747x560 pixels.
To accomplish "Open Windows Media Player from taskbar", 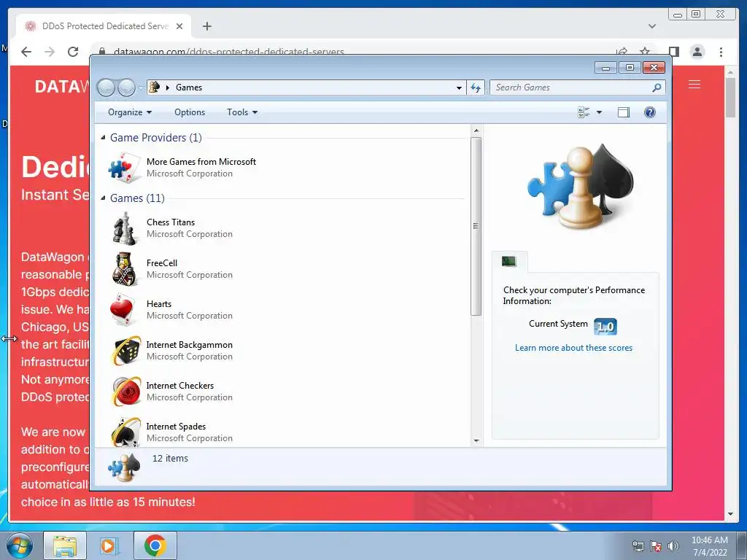I will click(109, 545).
